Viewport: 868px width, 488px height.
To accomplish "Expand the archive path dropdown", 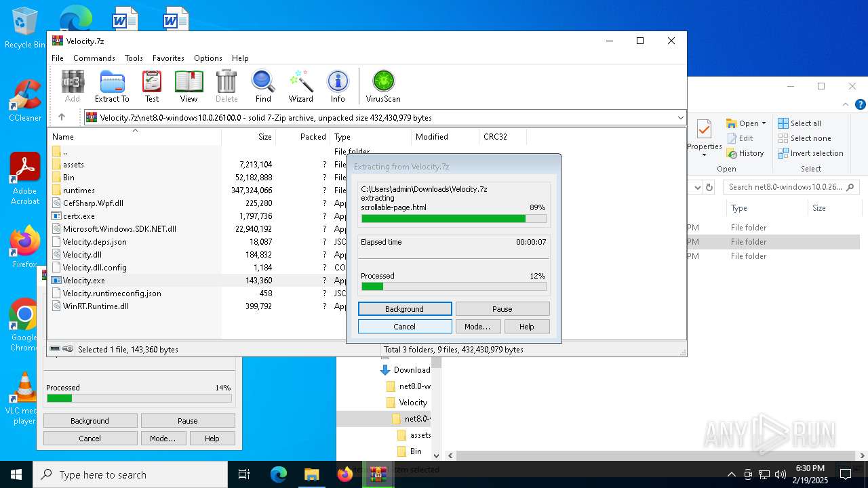I will (x=680, y=118).
